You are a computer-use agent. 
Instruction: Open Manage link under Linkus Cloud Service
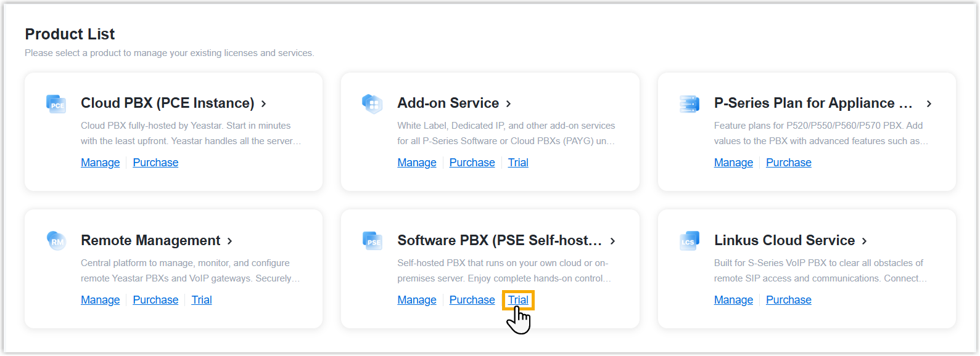point(733,300)
